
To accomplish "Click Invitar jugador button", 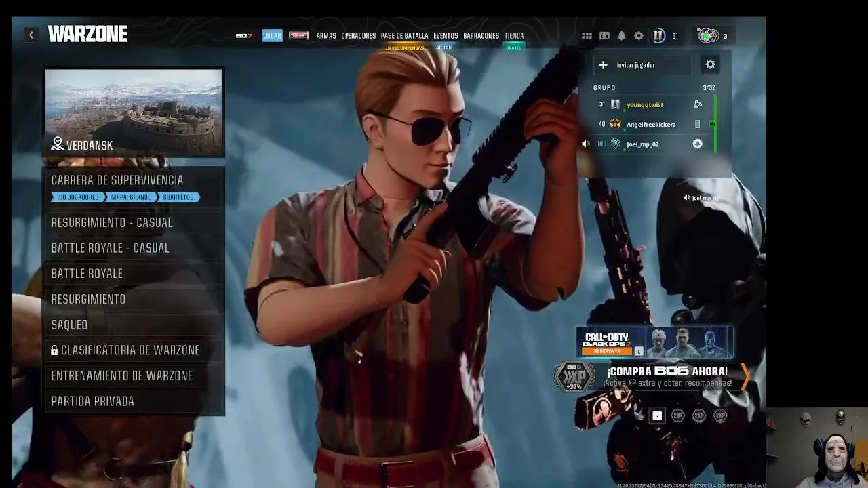I will (x=642, y=65).
